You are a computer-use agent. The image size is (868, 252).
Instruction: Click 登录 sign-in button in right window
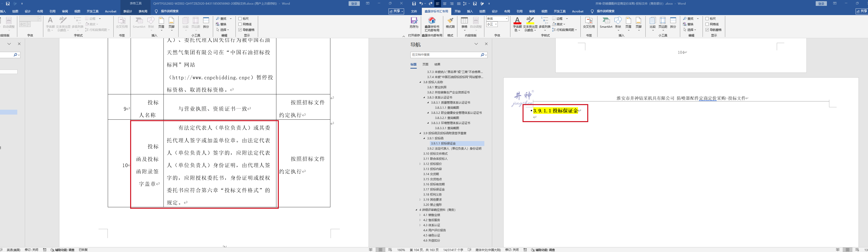tap(821, 4)
